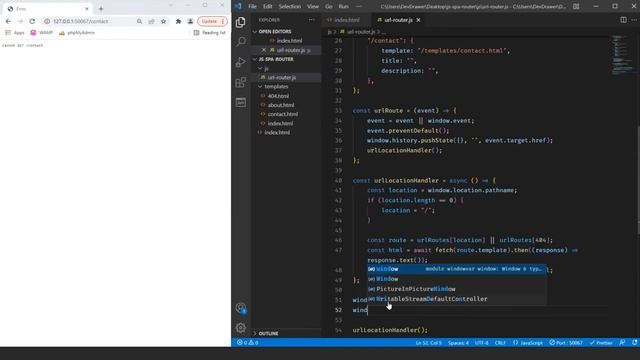Open the Apps bookmark shortcut
Viewport: 640px width, 360px height.
[x=15, y=33]
